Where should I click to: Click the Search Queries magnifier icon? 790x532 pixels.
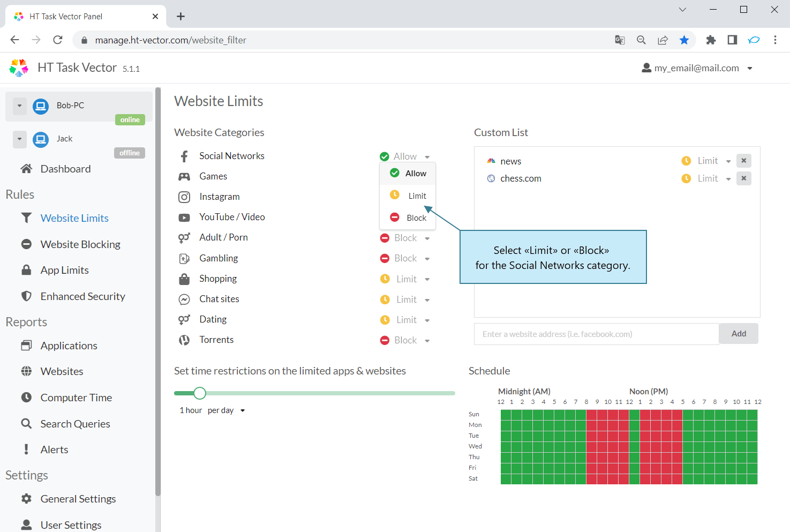(x=26, y=424)
